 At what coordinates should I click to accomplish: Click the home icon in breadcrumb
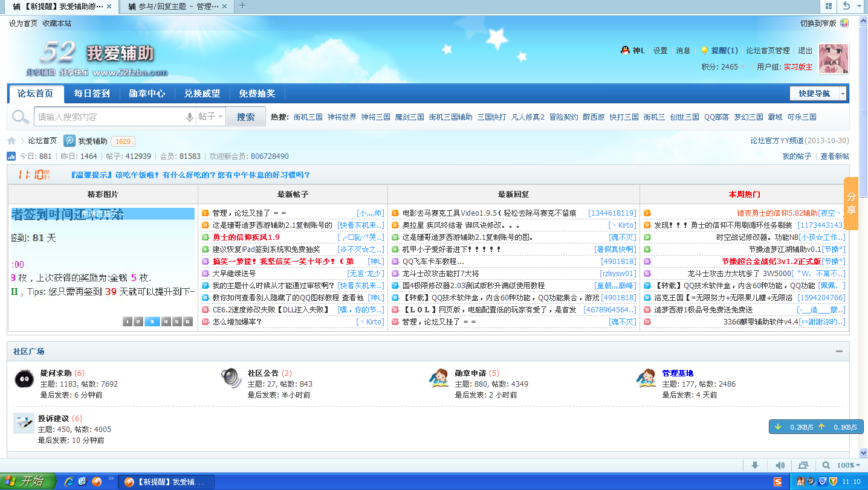coord(11,141)
